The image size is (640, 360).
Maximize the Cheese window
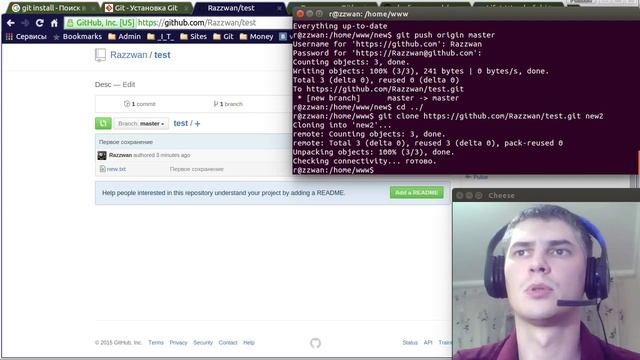[x=478, y=196]
